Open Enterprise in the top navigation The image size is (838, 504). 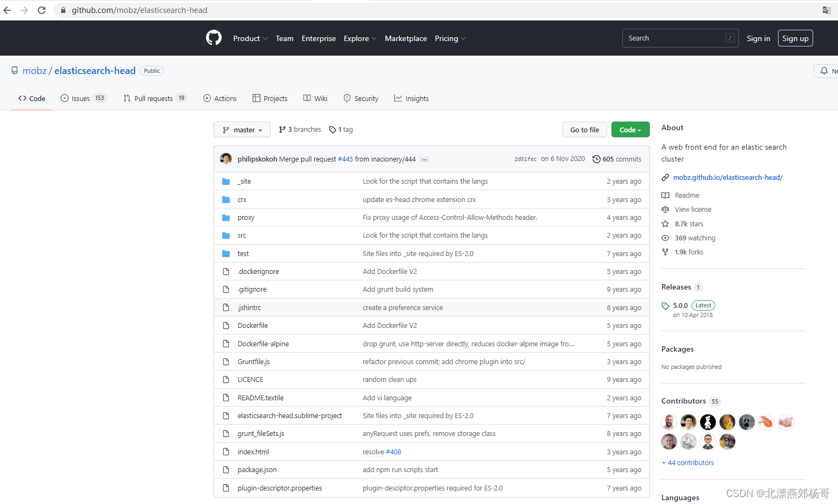tap(318, 38)
